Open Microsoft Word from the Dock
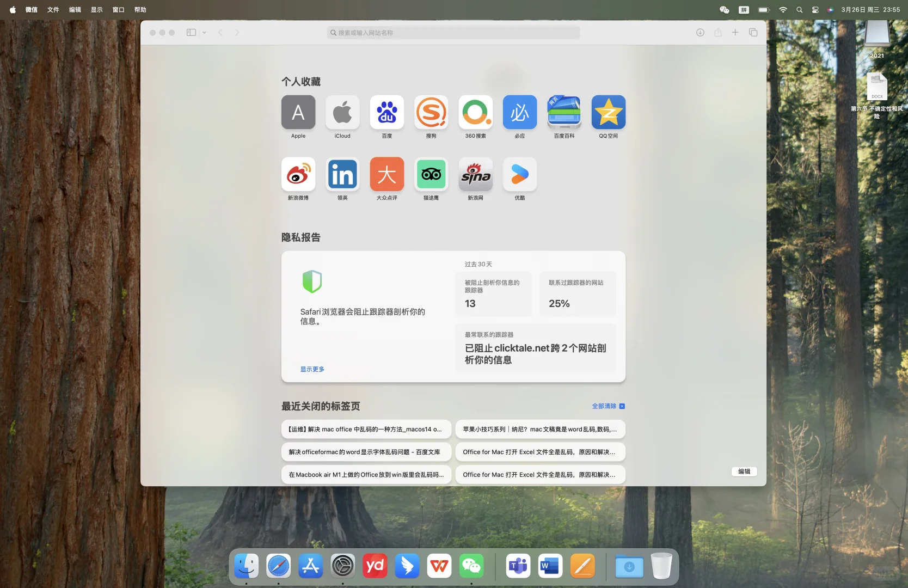 click(x=550, y=566)
